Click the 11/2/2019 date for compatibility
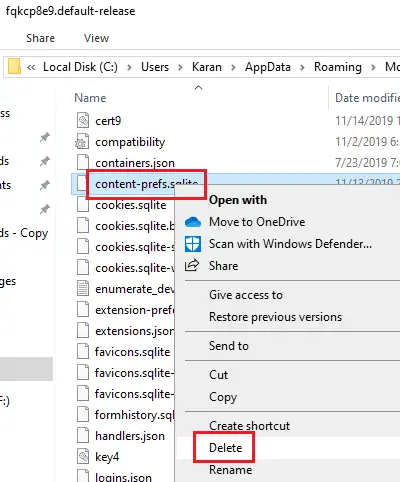 [367, 142]
